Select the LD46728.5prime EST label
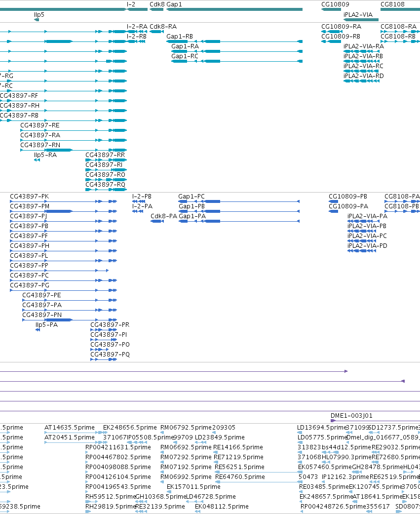 [211, 496]
